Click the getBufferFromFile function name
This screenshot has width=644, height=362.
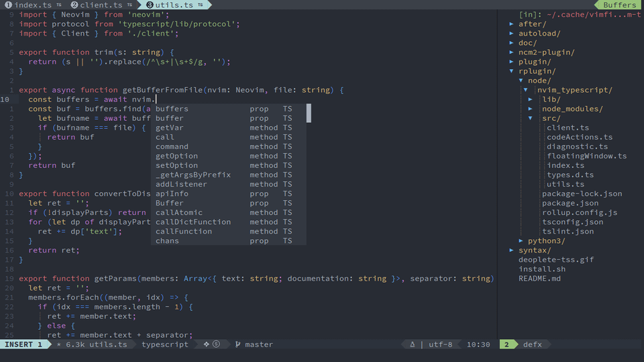[x=162, y=90]
